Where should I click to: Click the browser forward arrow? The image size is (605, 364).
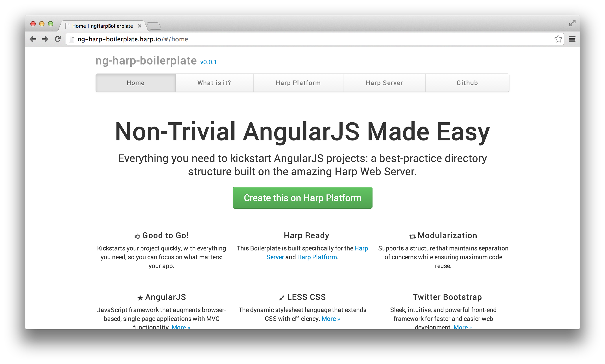coord(45,39)
